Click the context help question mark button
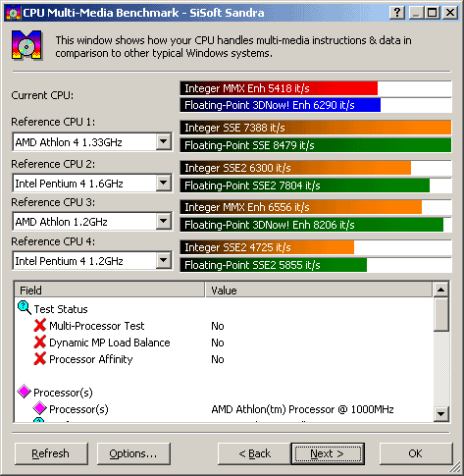The image size is (464, 476). pos(397,13)
